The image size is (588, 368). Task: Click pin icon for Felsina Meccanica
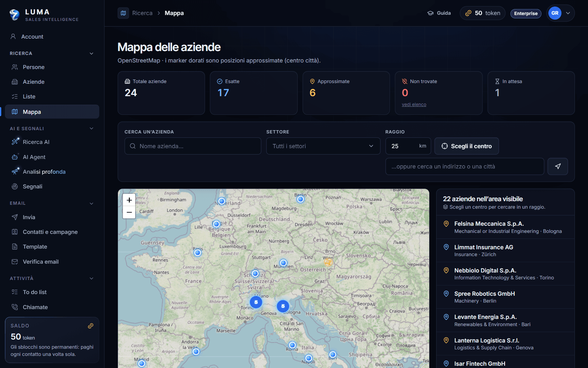click(x=446, y=224)
